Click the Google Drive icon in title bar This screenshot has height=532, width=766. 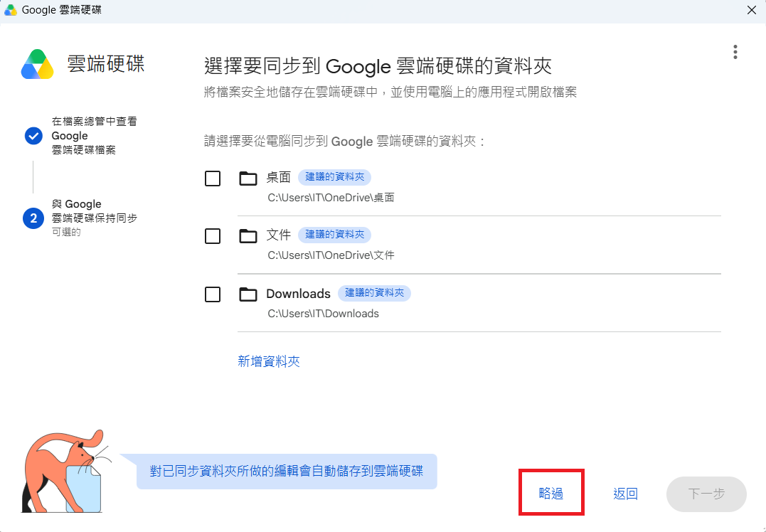click(10, 10)
